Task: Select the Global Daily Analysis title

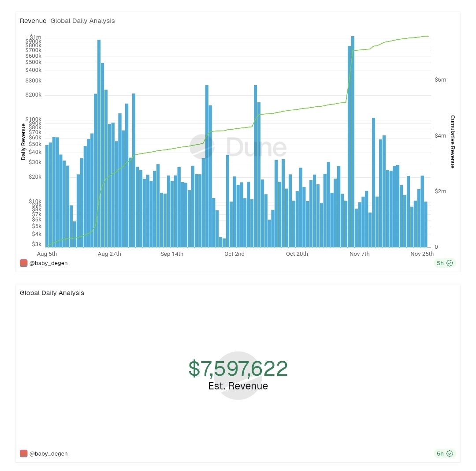Action: [52, 292]
